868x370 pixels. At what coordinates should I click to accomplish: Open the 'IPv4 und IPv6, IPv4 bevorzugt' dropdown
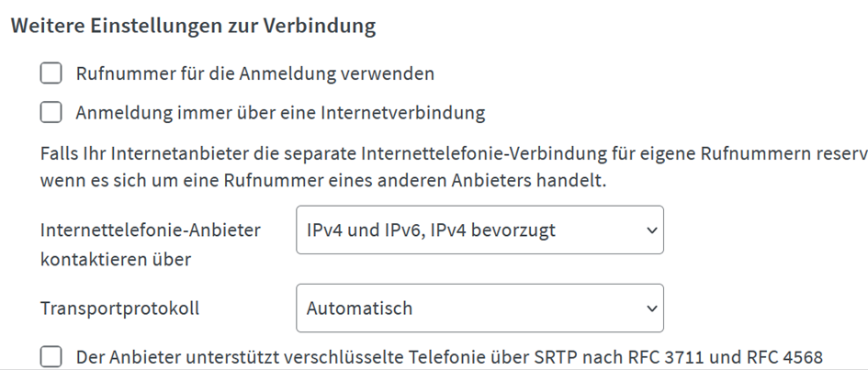pyautogui.click(x=479, y=230)
